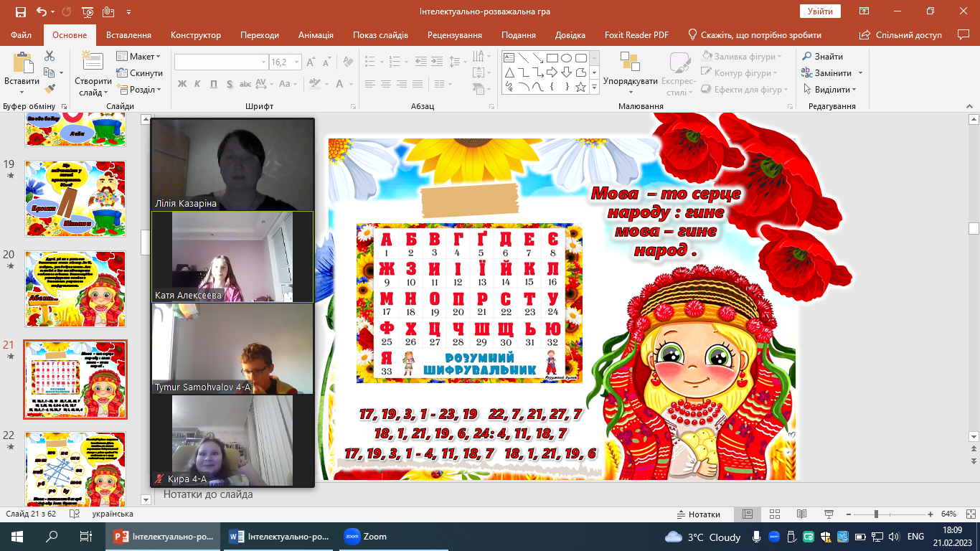
Task: Toggle Нотатки notes pane in status bar
Action: click(698, 514)
